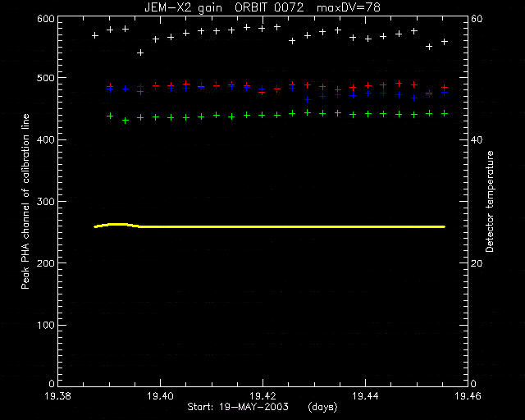Click the Detector temperature axis title
Image resolution: width=525 pixels, height=420 pixels.
point(490,201)
